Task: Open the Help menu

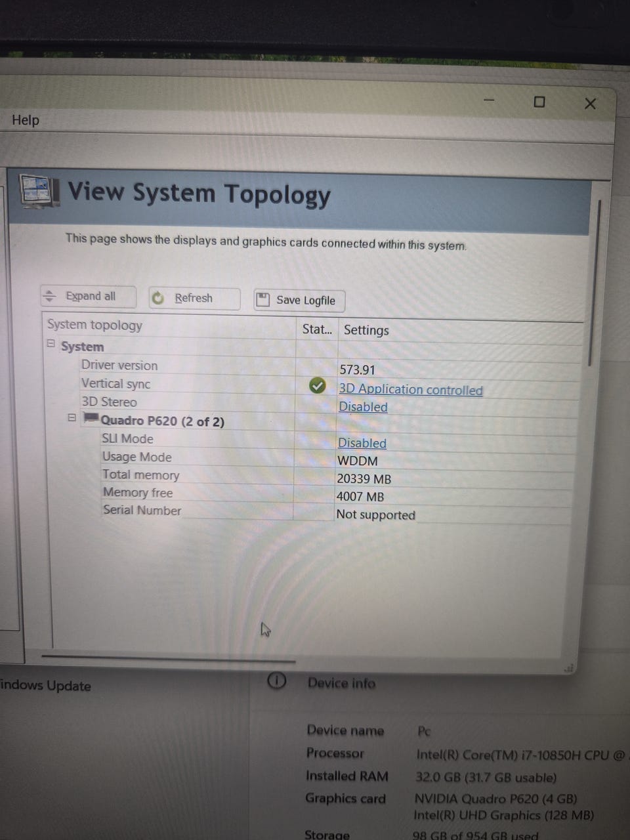Action: (x=26, y=120)
